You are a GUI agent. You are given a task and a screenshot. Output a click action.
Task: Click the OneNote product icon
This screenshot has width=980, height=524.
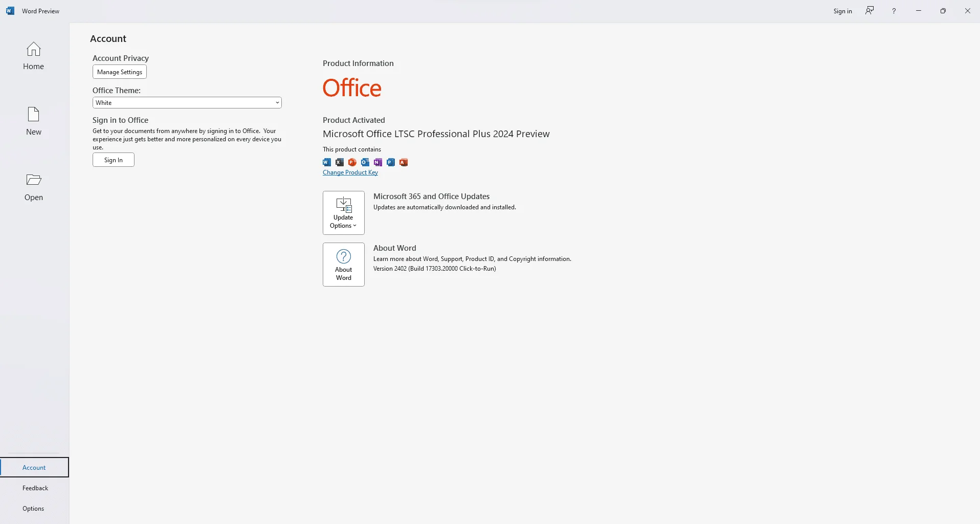click(378, 162)
